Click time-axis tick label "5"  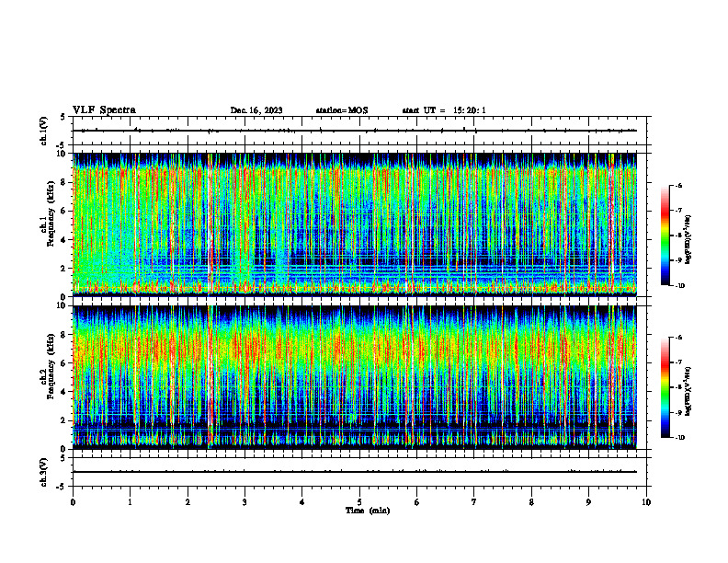[x=359, y=502]
